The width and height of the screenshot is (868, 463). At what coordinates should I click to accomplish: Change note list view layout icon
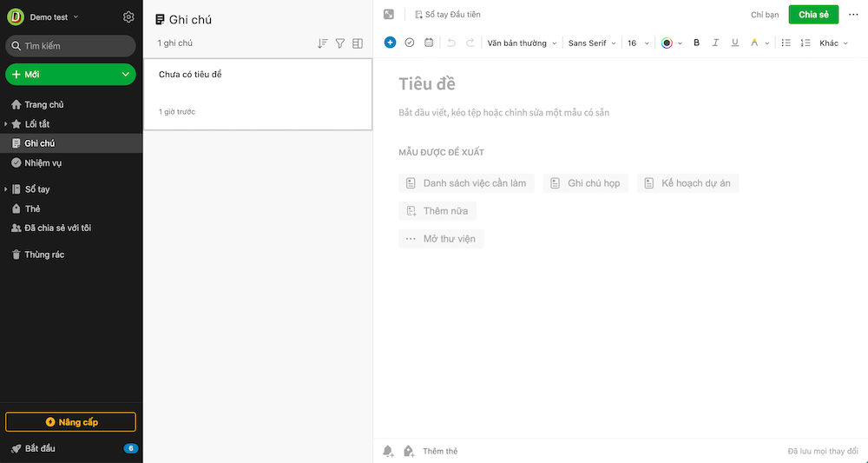coord(358,43)
